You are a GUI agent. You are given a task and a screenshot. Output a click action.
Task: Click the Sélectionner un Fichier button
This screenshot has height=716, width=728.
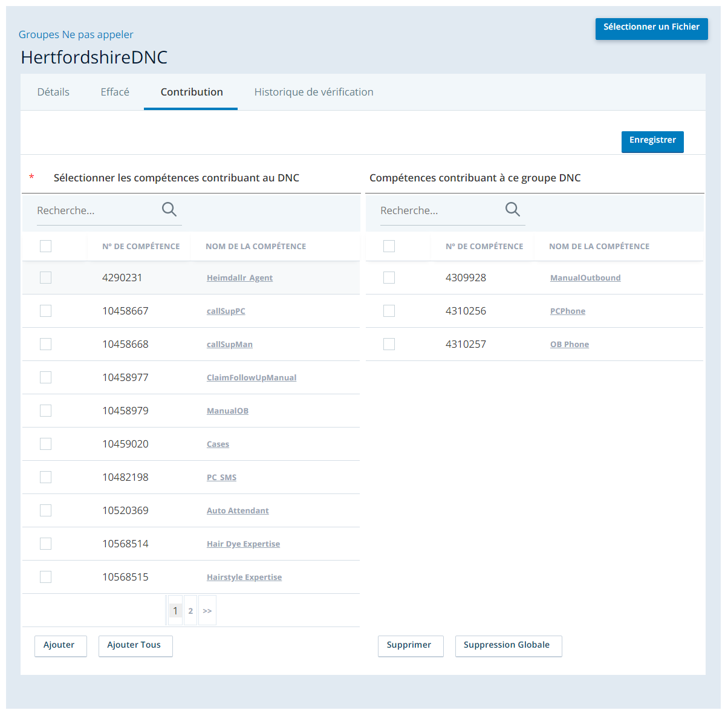652,28
